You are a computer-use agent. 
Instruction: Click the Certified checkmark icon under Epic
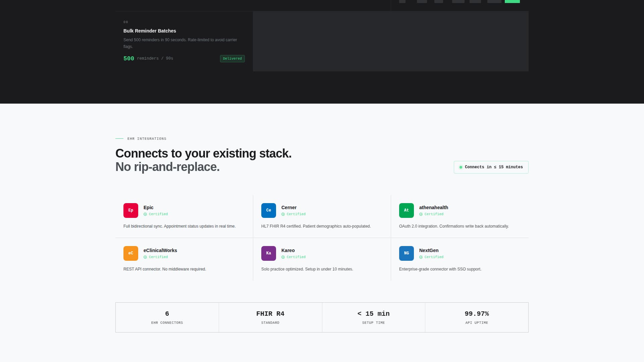[x=145, y=214]
